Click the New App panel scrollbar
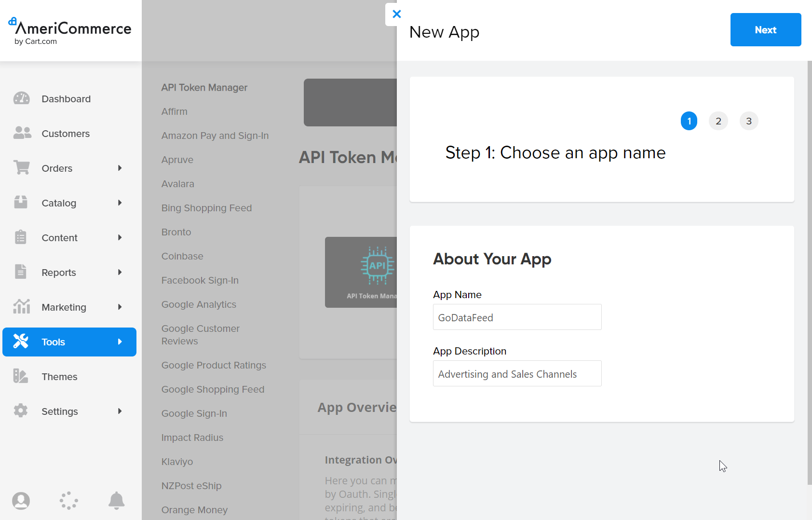Viewport: 812px width, 520px height. tap(810, 273)
